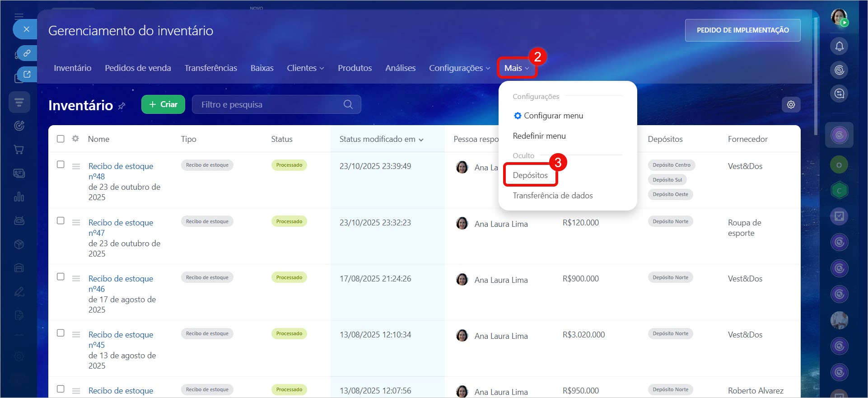This screenshot has height=398, width=868.
Task: Click the notifications bell icon
Action: tap(839, 46)
